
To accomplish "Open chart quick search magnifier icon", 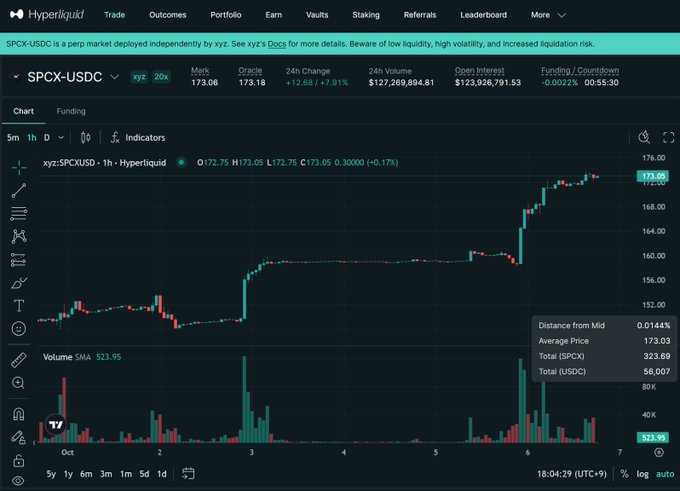I will (x=644, y=137).
